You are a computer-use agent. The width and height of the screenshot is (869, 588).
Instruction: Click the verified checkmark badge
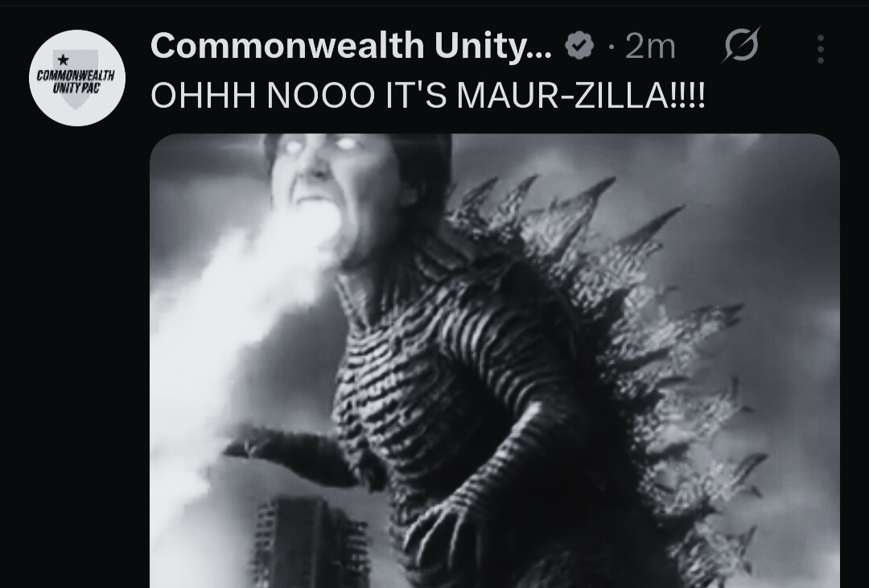(579, 45)
